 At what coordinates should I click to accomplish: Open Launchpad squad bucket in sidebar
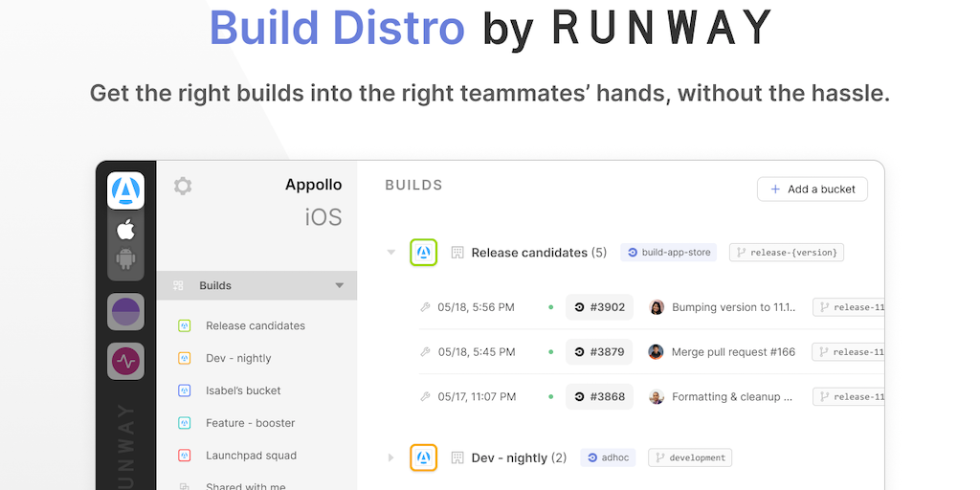point(252,456)
